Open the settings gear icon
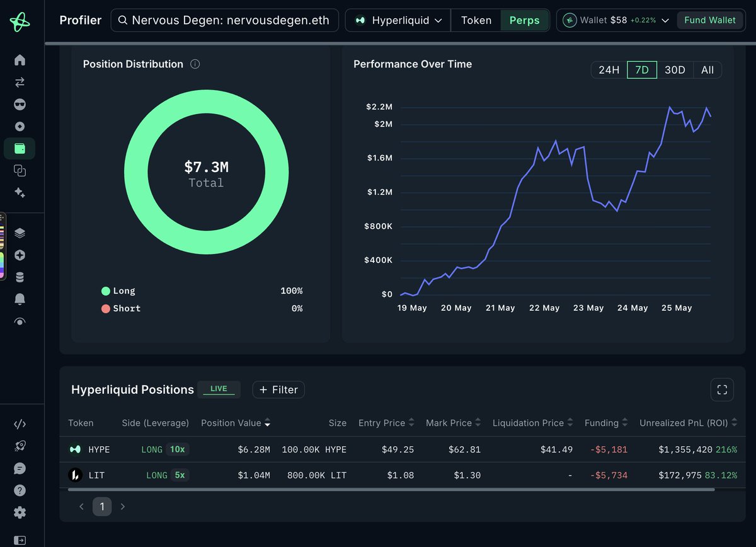The width and height of the screenshot is (756, 547). click(x=20, y=512)
